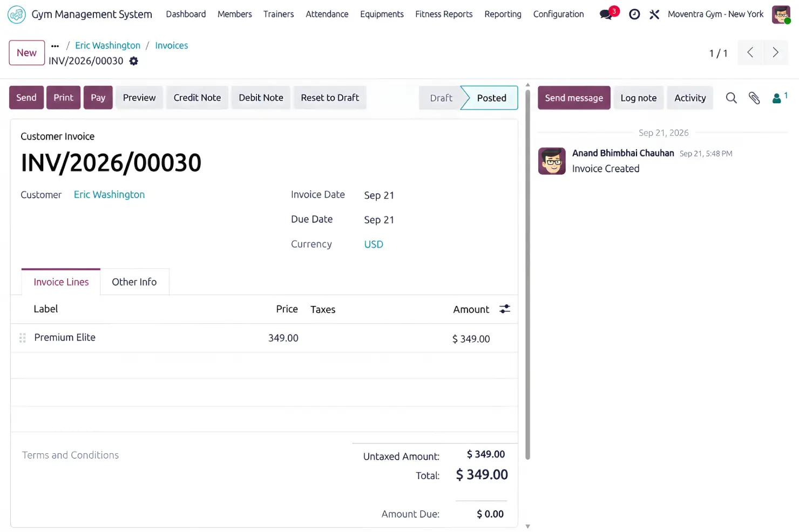Open the Equipments menu
Image resolution: width=799 pixels, height=532 pixels.
click(x=382, y=14)
